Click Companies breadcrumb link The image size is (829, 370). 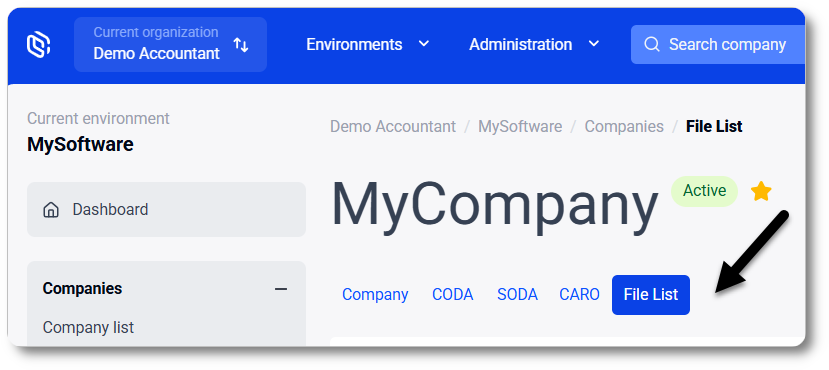pyautogui.click(x=624, y=127)
